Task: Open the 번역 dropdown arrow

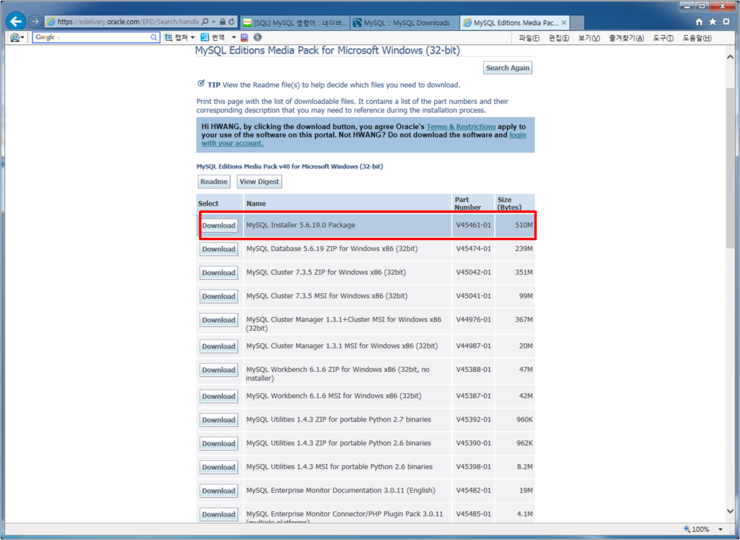Action: 234,37
